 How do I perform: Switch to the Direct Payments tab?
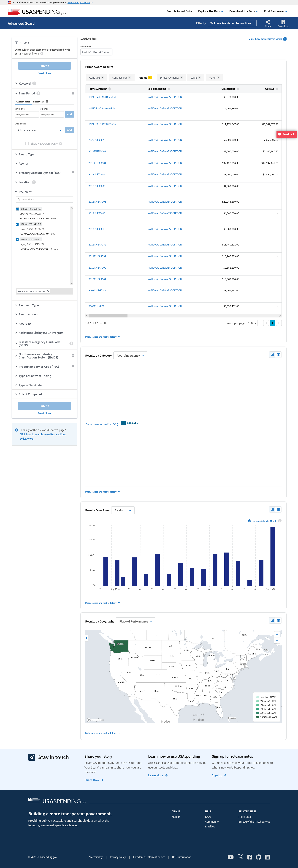171,77
